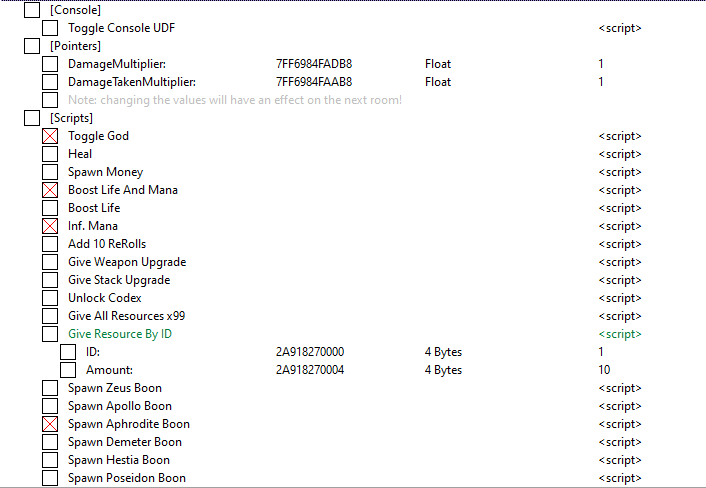Check the Add 10 ReRolls box
Screen dimensions: 706x488
[x=50, y=244]
